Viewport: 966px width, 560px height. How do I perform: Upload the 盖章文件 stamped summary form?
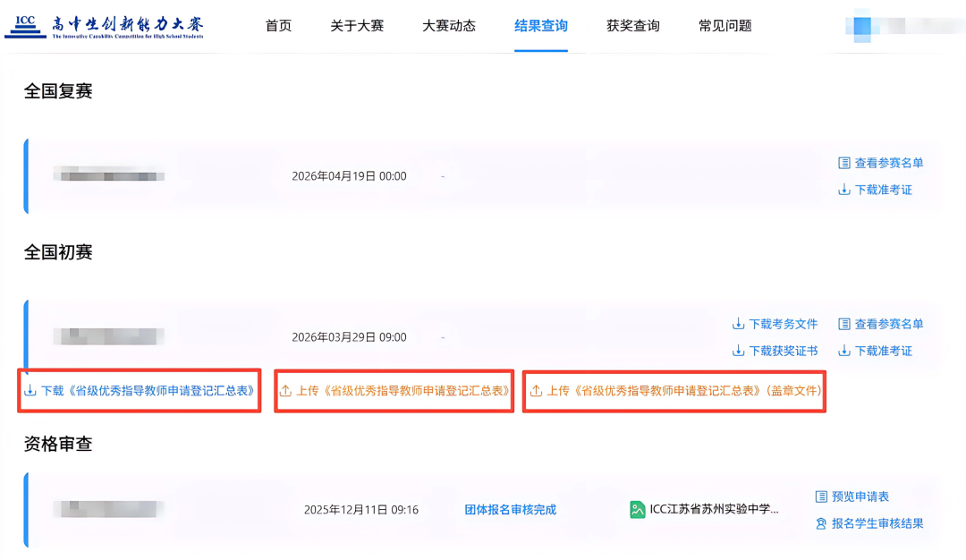pyautogui.click(x=674, y=391)
